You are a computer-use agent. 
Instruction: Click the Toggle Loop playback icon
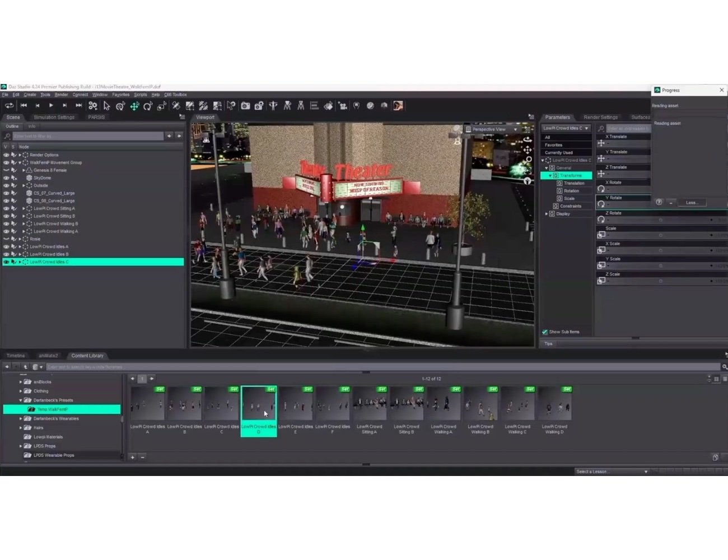tap(10, 106)
